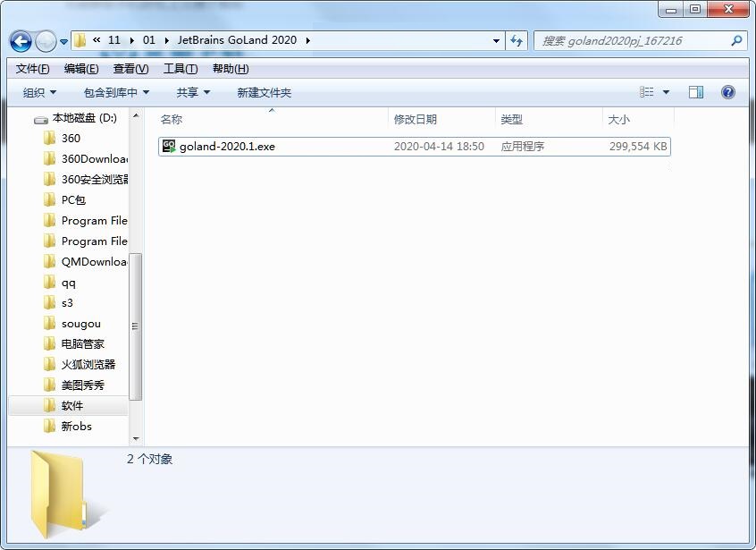The width and height of the screenshot is (756, 550).
Task: Click folder icon beside qq
Action: (49, 282)
